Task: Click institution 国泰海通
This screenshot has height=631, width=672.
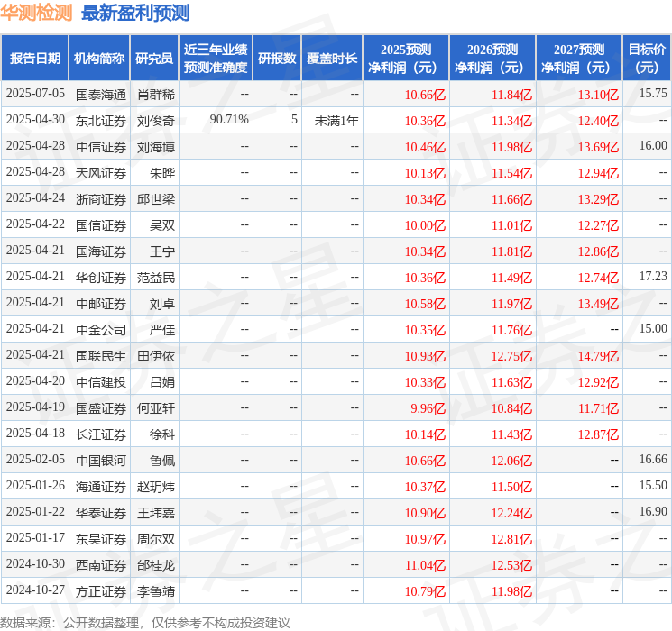Action: [x=101, y=95]
